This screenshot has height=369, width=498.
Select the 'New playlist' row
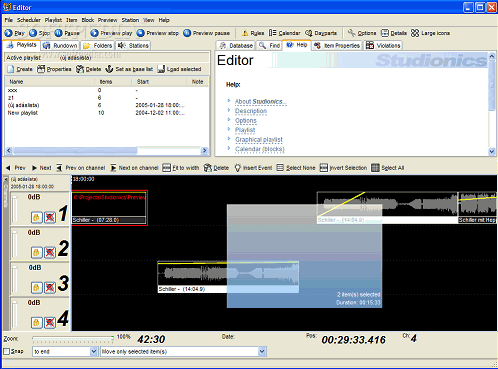pos(107,113)
